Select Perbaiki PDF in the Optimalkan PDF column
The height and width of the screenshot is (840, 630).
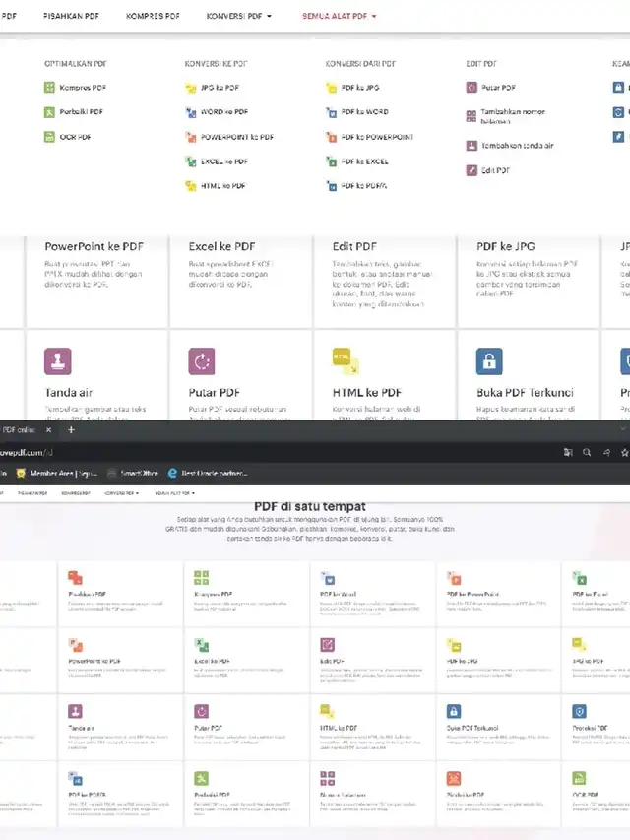pos(81,112)
